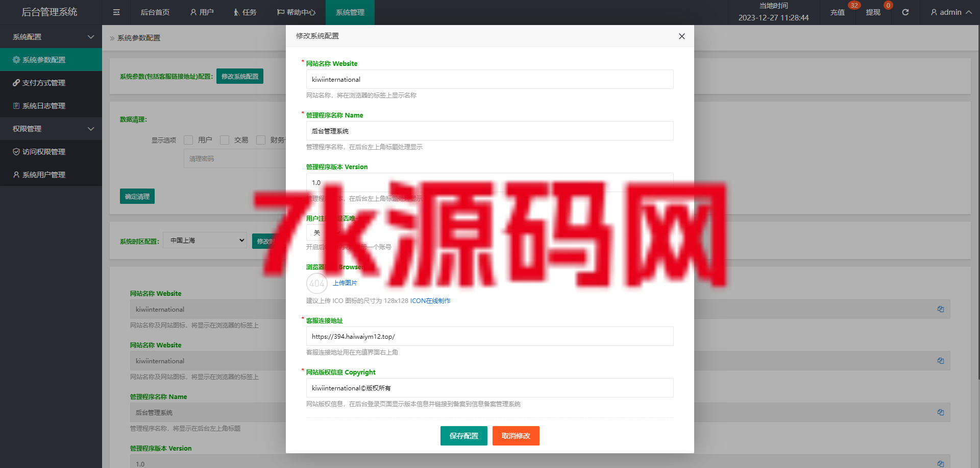This screenshot has height=468, width=980.
Task: Click the 确定清理 button
Action: pos(137,196)
